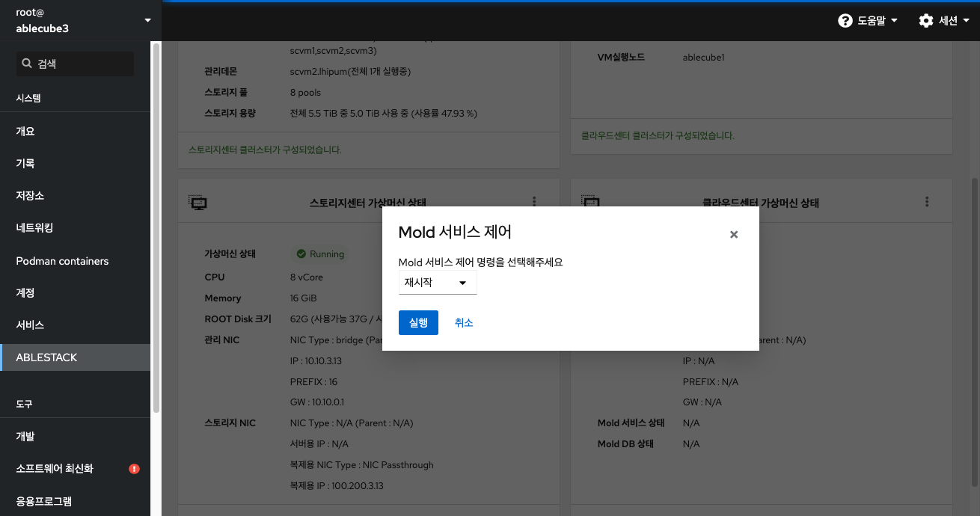Open the session (세션) gear menu

[943, 21]
